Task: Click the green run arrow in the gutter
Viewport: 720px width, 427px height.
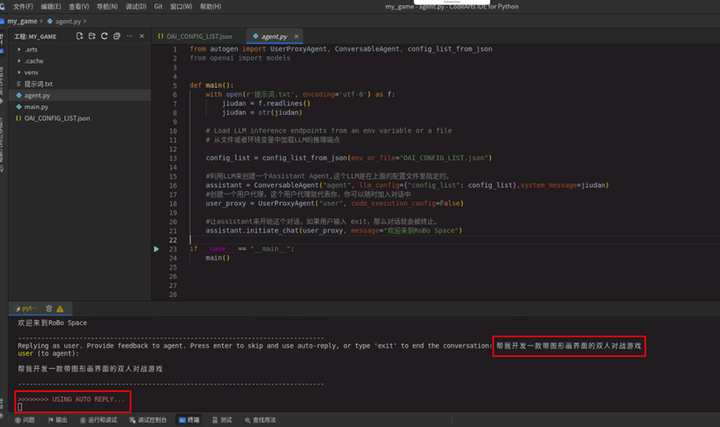Action: coord(156,248)
